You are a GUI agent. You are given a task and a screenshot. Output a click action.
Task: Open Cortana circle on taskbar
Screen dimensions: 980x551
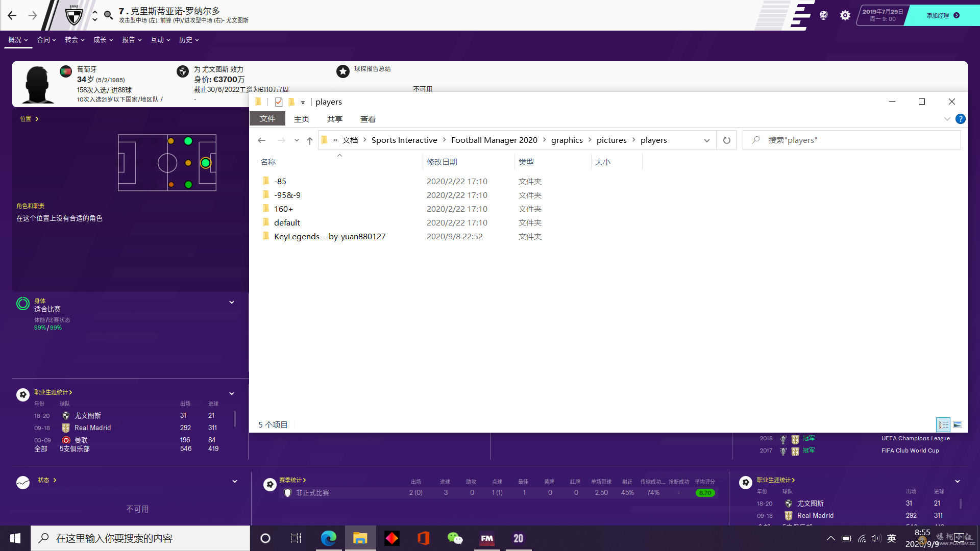point(265,538)
